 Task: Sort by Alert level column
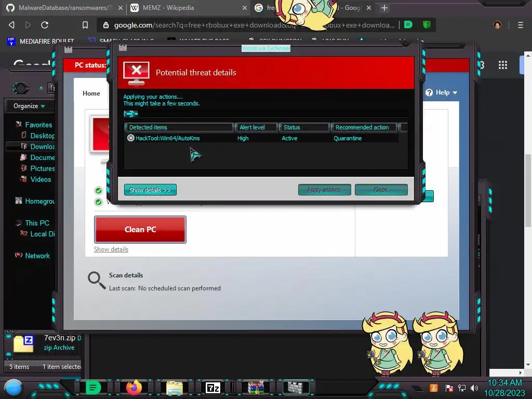coord(257,127)
